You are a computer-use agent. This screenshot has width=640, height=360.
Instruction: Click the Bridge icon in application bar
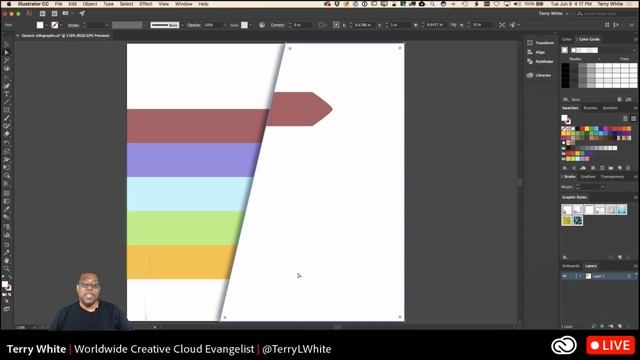coord(42,13)
